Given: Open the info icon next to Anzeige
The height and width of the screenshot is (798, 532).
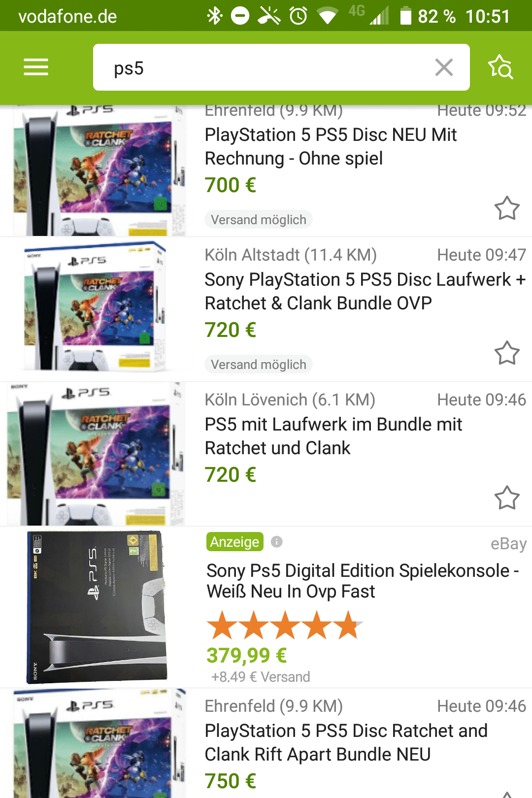Looking at the screenshot, I should [277, 542].
